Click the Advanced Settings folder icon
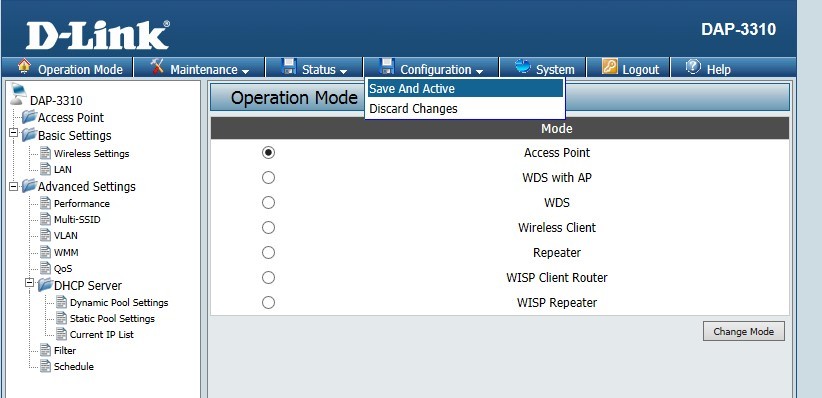The width and height of the screenshot is (822, 398). [x=29, y=186]
